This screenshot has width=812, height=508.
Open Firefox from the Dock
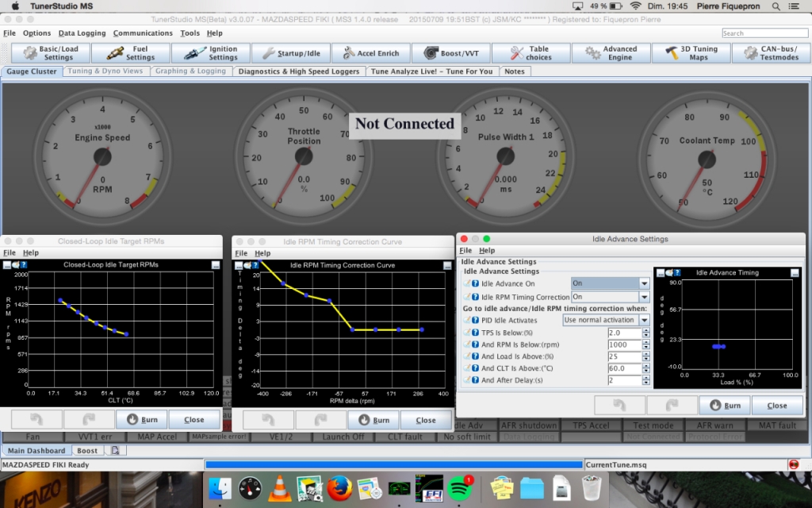339,489
